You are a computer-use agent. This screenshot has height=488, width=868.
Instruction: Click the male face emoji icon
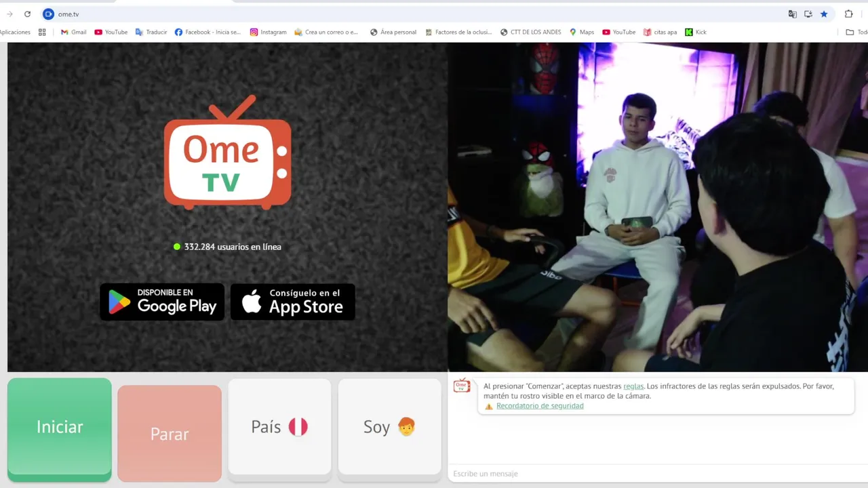pos(406,426)
